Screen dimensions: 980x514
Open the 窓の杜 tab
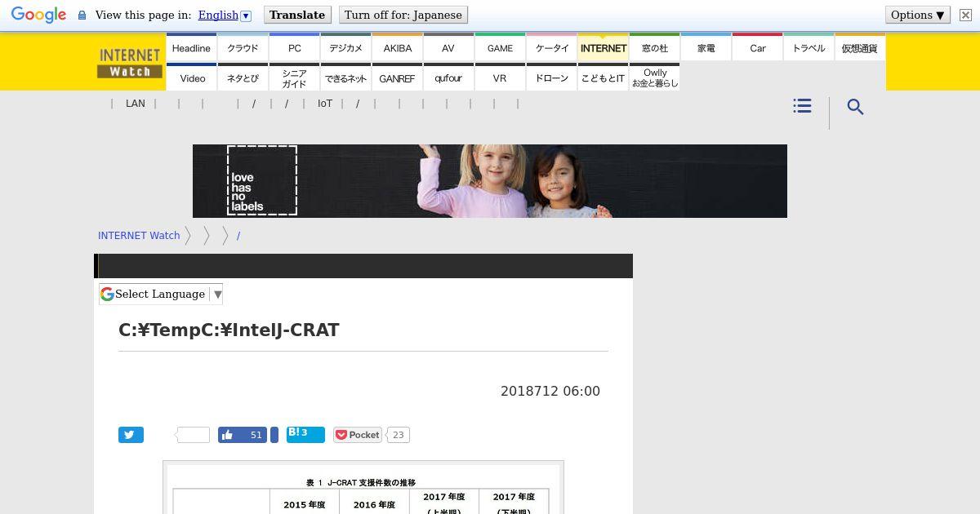tap(654, 48)
